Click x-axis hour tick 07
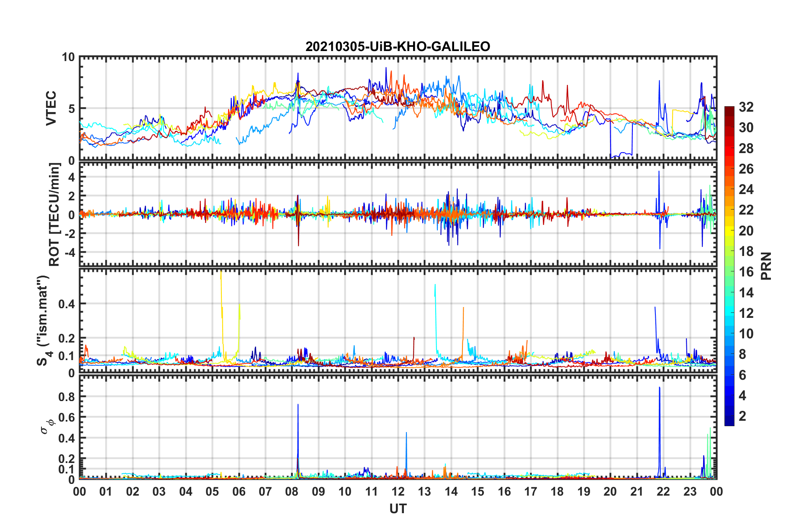Viewport: 796px width, 532px height. coord(265,491)
